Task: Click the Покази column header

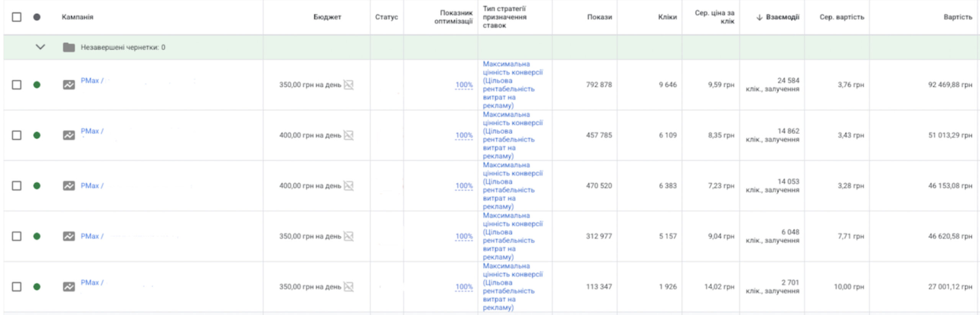Action: point(599,17)
